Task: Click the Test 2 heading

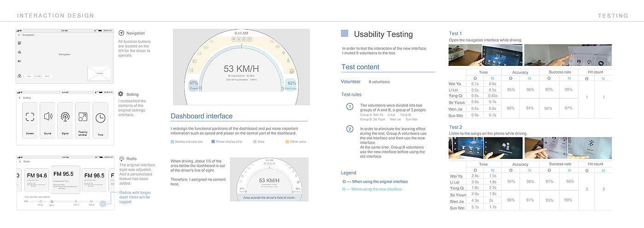Action: click(455, 127)
